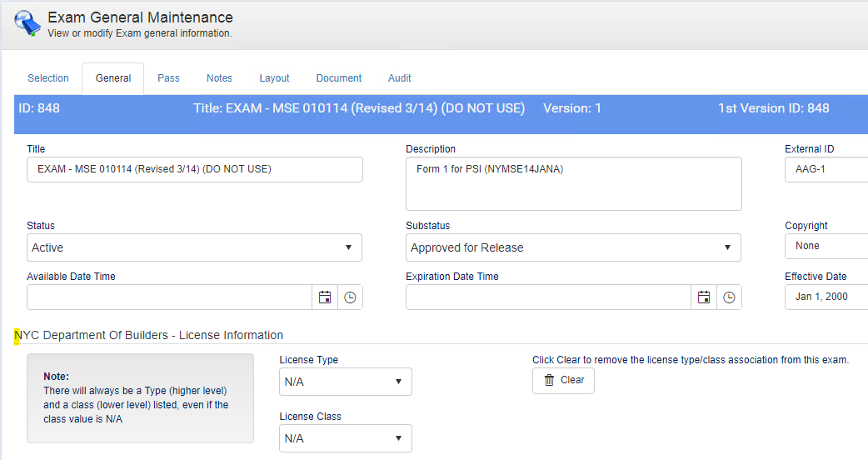Open clock picker for Available Date Time
868x460 pixels.
(x=350, y=297)
